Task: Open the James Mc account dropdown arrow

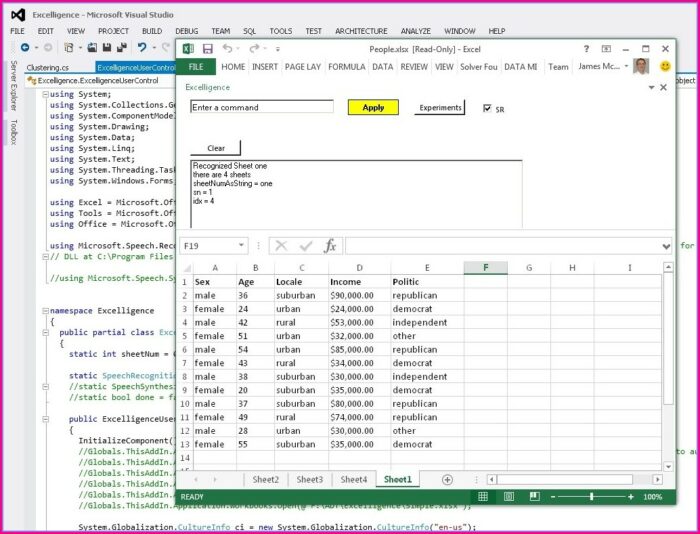Action: click(626, 66)
